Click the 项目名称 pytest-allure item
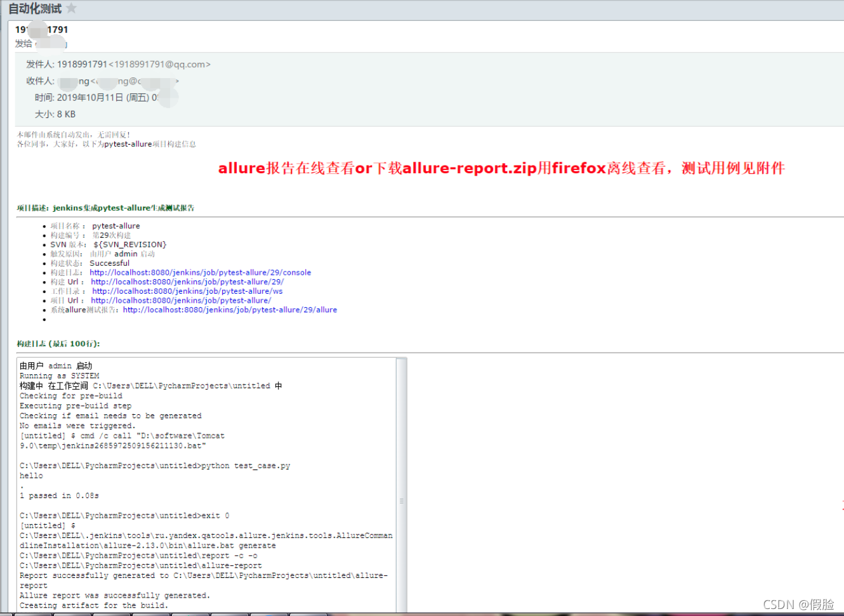Screen dimensions: 844x616 [95, 226]
